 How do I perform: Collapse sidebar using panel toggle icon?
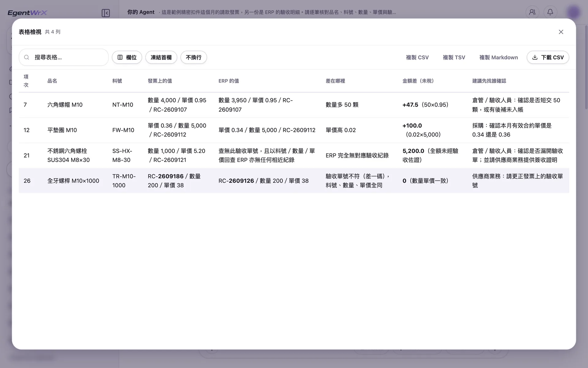click(106, 13)
